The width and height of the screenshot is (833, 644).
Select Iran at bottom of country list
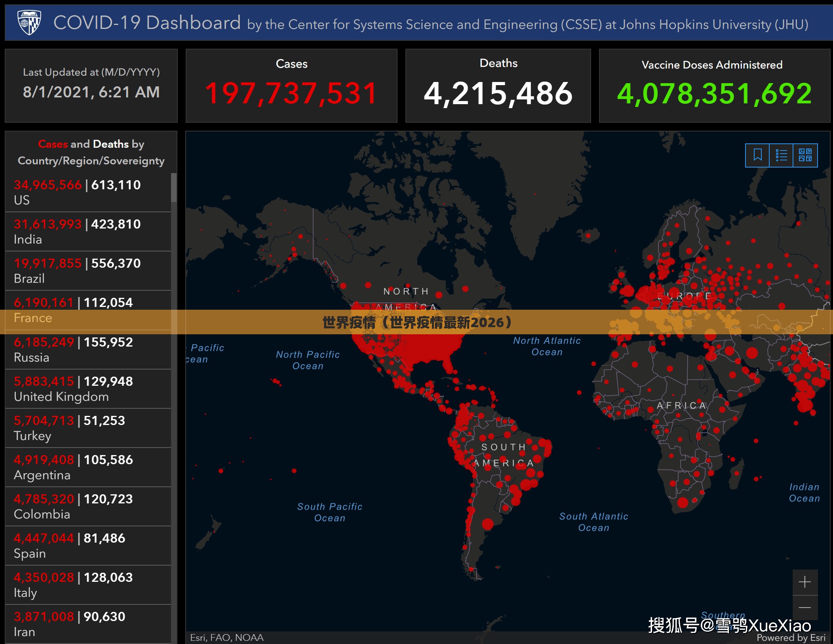point(88,624)
